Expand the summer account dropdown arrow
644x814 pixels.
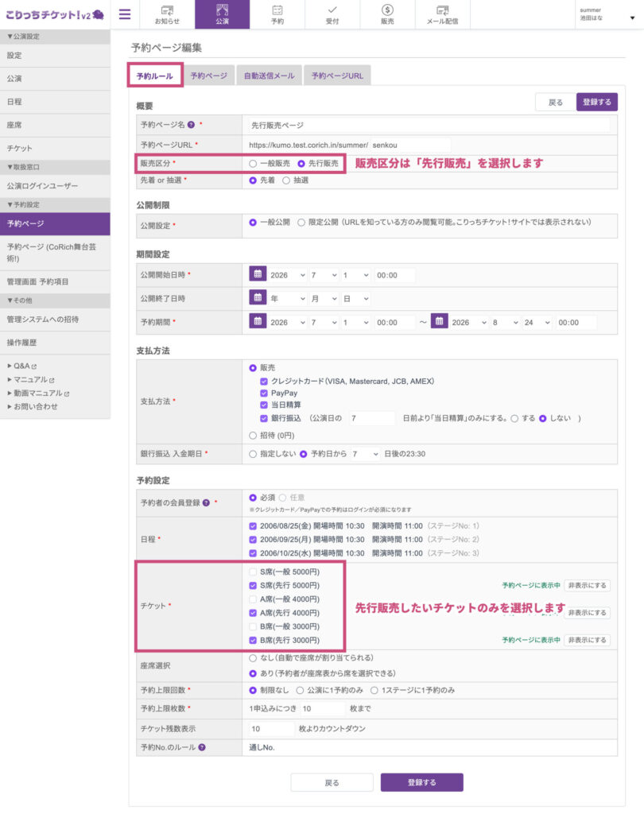[632, 17]
